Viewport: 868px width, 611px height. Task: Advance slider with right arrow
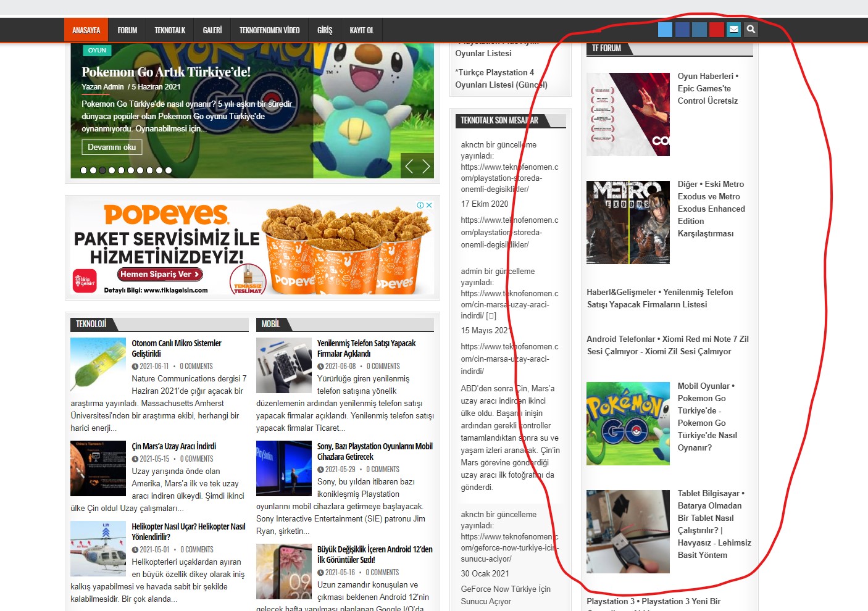[x=426, y=165]
